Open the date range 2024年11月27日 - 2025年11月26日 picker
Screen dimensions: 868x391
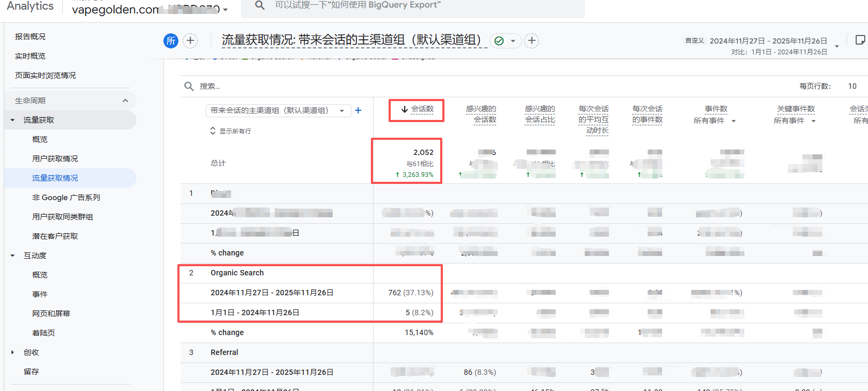tap(768, 41)
